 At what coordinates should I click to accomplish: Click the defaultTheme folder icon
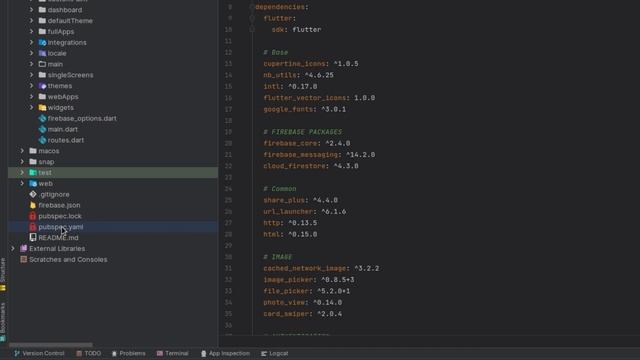[x=42, y=20]
